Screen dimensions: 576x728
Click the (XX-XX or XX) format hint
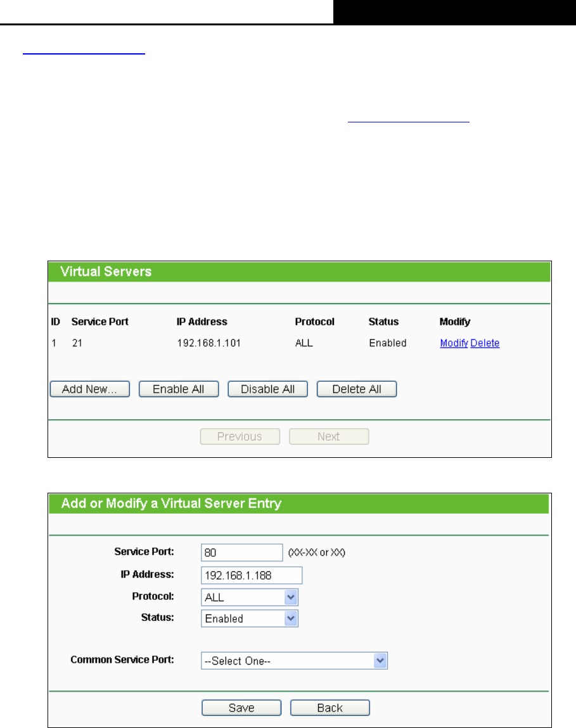(317, 552)
